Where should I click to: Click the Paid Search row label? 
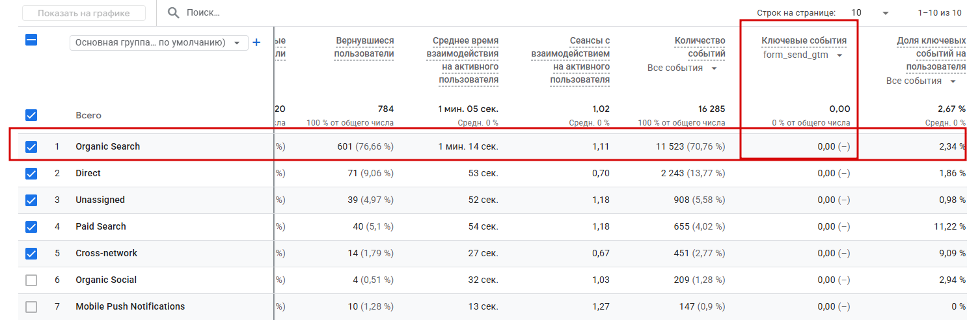coord(101,227)
